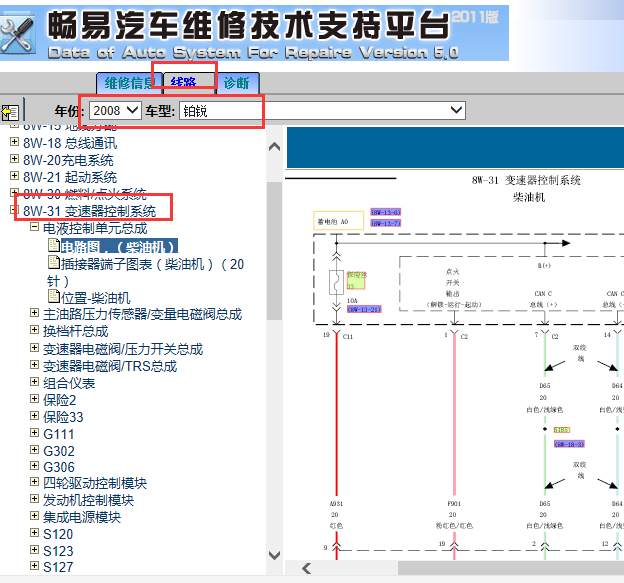Follow the 8W-13-6 diagram link
Screen dimensions: 624x583
[x=386, y=212]
